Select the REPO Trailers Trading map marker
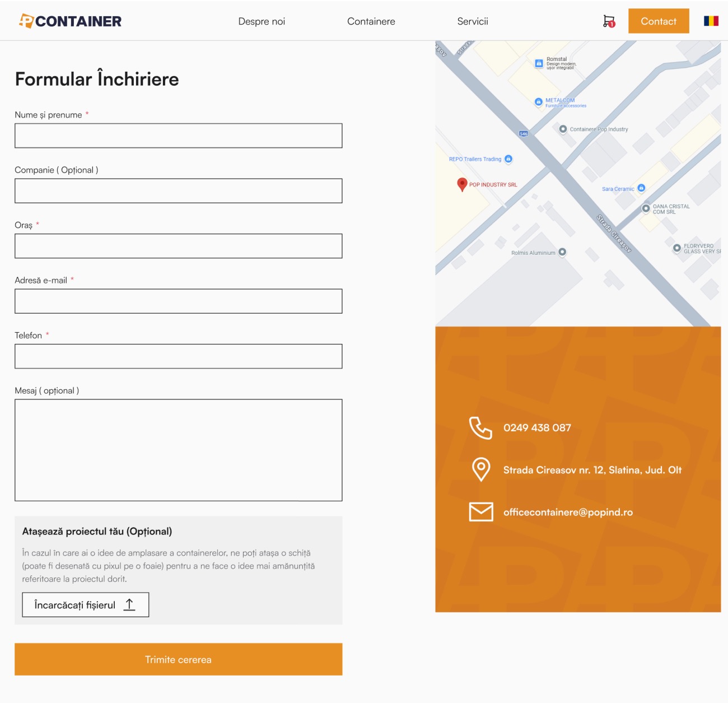 tap(508, 159)
